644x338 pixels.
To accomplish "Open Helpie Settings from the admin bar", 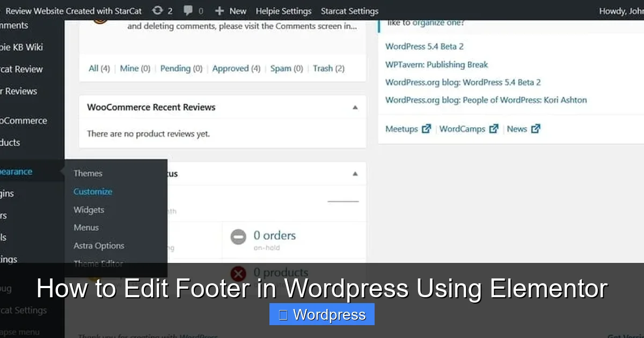I will pos(283,10).
